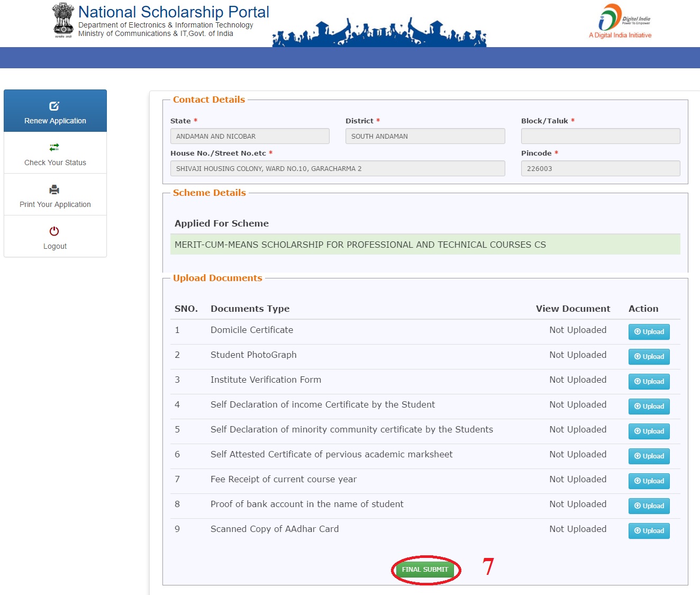Click the Action column header
The height and width of the screenshot is (595, 700).
pos(643,309)
